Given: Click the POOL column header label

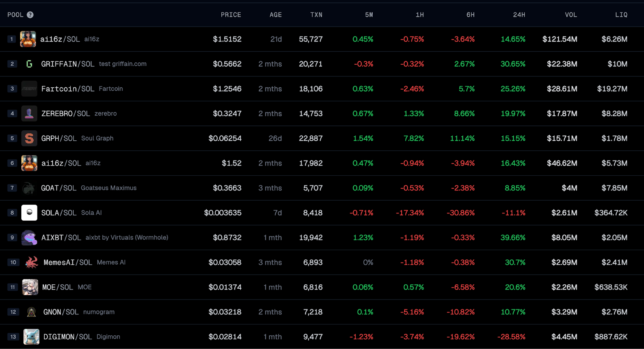Looking at the screenshot, I should (15, 15).
